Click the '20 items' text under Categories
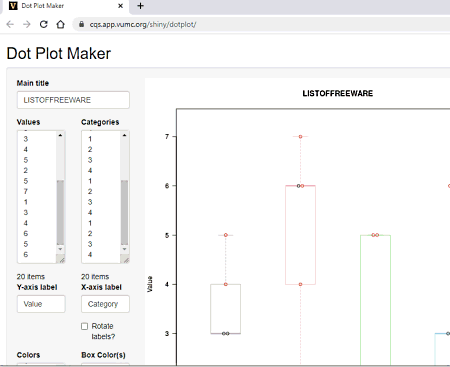 point(95,277)
